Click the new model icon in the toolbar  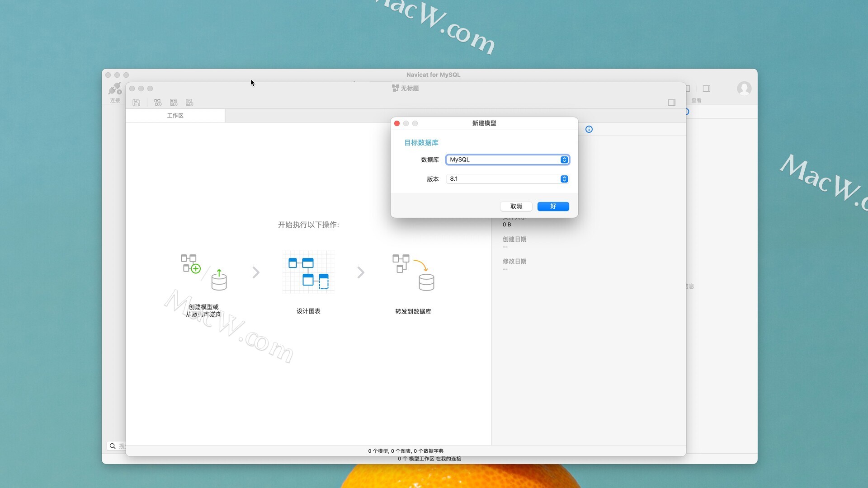tap(157, 103)
